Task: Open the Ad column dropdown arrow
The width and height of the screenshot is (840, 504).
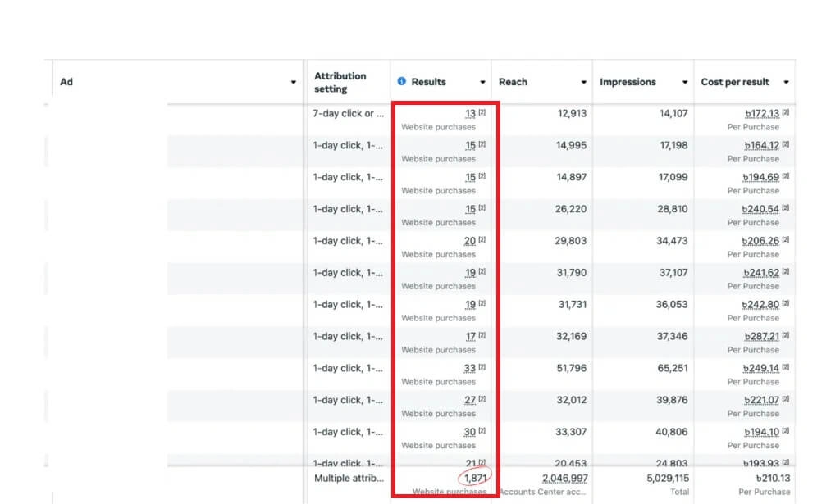Action: point(294,83)
